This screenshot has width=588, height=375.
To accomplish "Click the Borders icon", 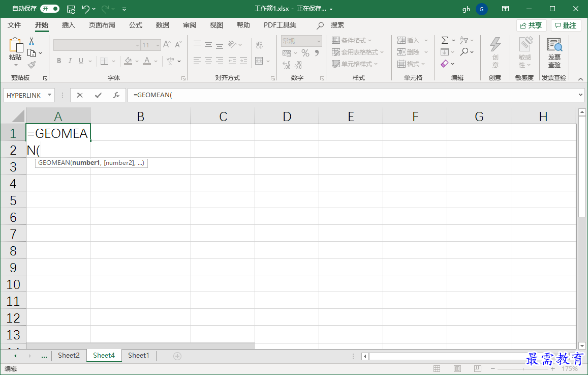I will (105, 61).
